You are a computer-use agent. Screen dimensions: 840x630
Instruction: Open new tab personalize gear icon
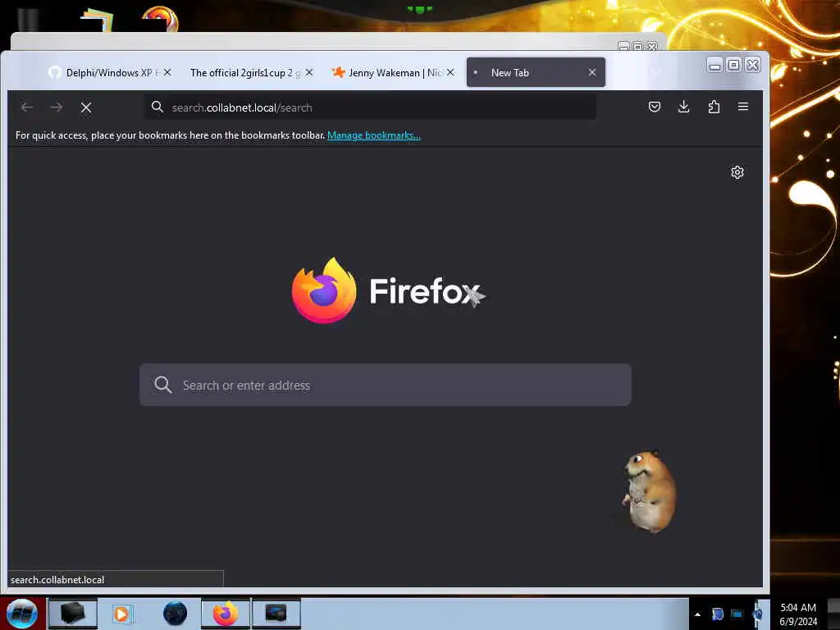tap(737, 172)
